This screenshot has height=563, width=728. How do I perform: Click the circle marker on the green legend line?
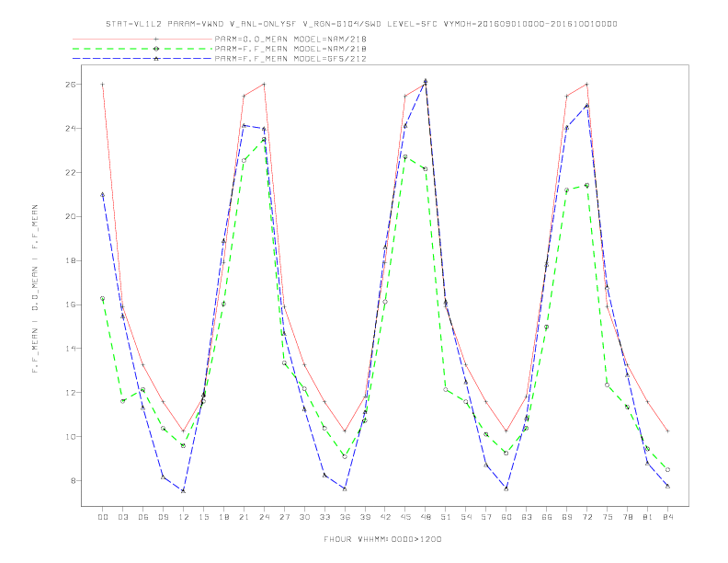156,49
